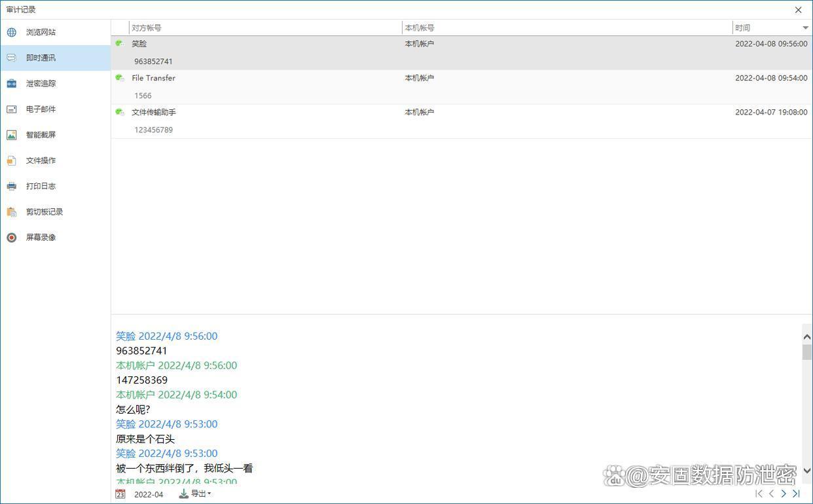813x504 pixels.
Task: Click the download icon next to 导出
Action: [184, 494]
